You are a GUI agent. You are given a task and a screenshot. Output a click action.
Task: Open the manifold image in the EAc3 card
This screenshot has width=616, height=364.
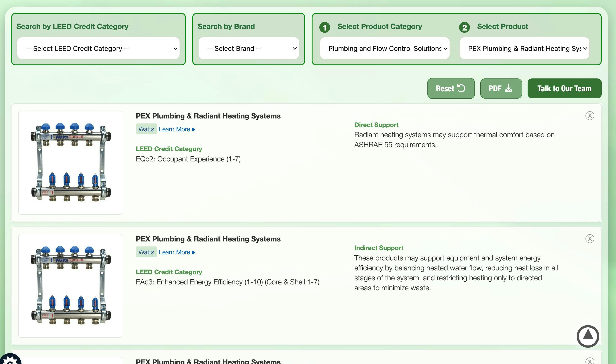coord(70,286)
